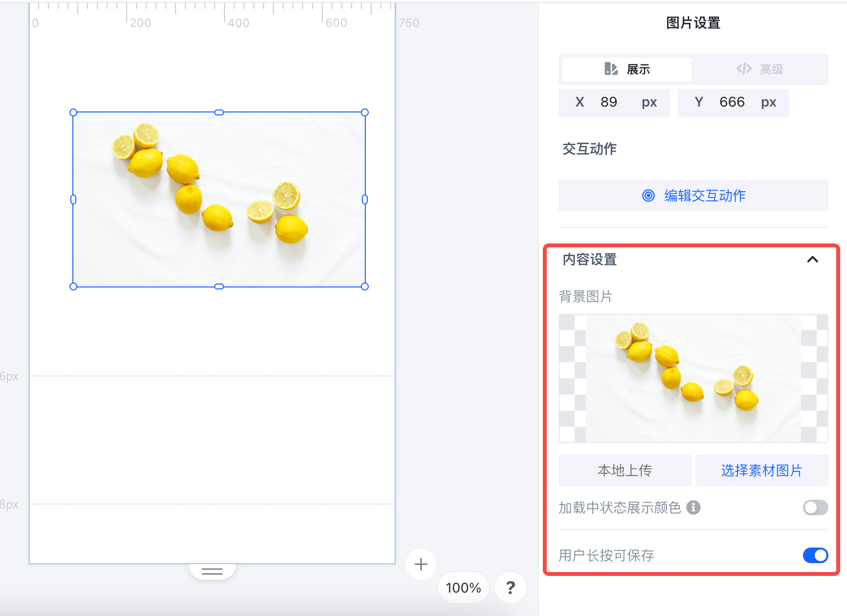The image size is (847, 616).
Task: Select the lemon image on the canvas
Action: [x=219, y=199]
